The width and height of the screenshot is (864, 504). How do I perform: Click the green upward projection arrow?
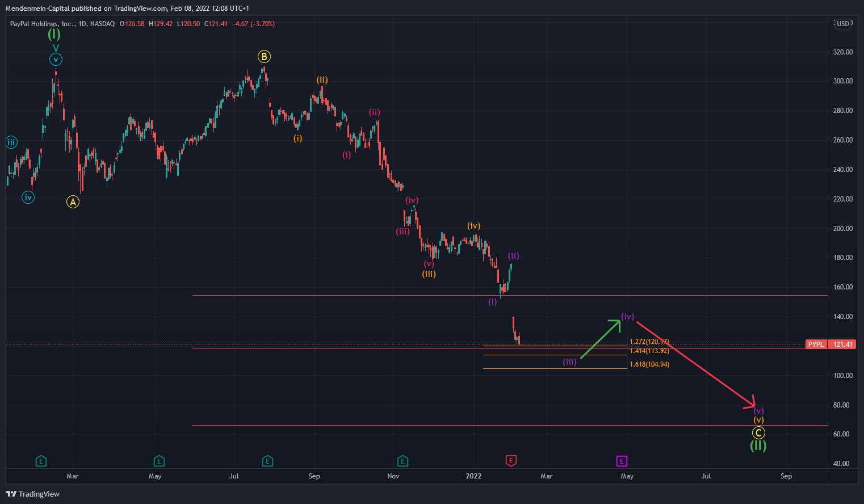coord(601,339)
